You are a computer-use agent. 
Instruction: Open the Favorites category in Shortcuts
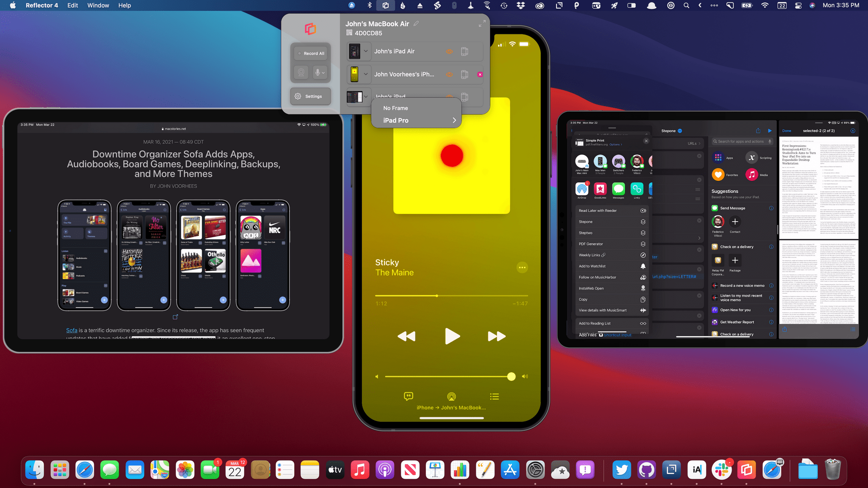[726, 175]
